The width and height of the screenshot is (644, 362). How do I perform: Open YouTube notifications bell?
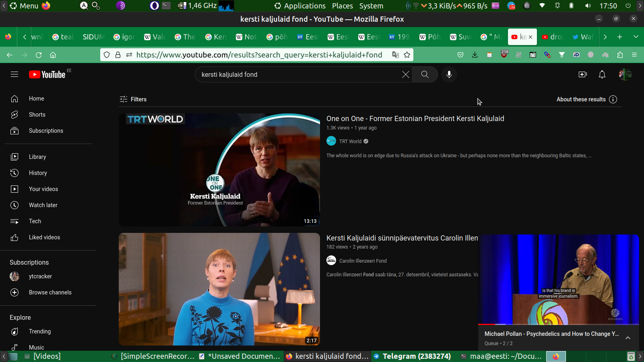(602, 74)
